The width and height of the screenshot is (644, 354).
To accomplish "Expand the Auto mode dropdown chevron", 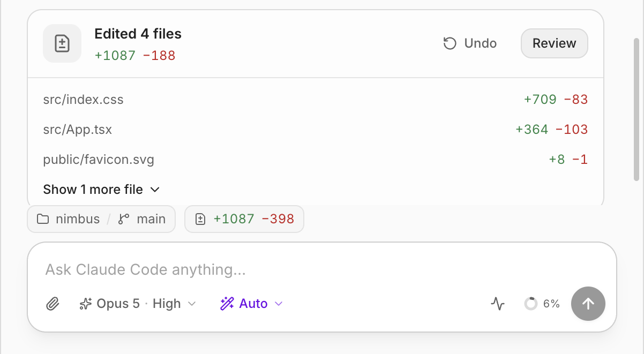I will click(x=279, y=304).
